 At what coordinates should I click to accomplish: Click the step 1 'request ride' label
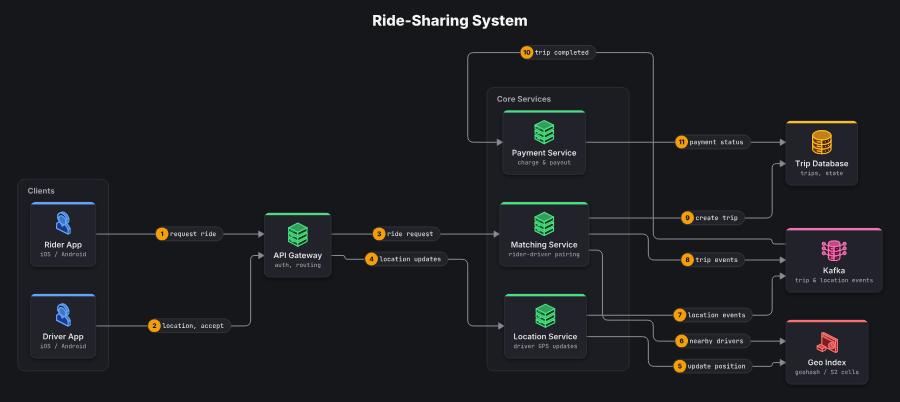189,234
